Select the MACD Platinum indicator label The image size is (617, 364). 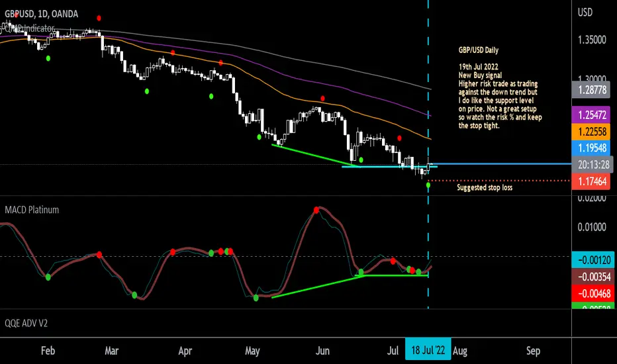[32, 210]
